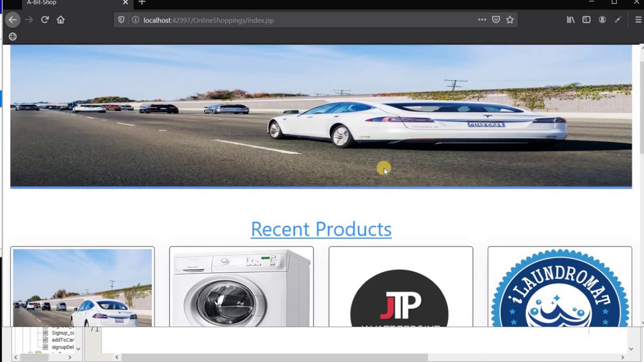Select the addToCar file in IDE tree
This screenshot has height=362, width=644.
[x=63, y=340]
